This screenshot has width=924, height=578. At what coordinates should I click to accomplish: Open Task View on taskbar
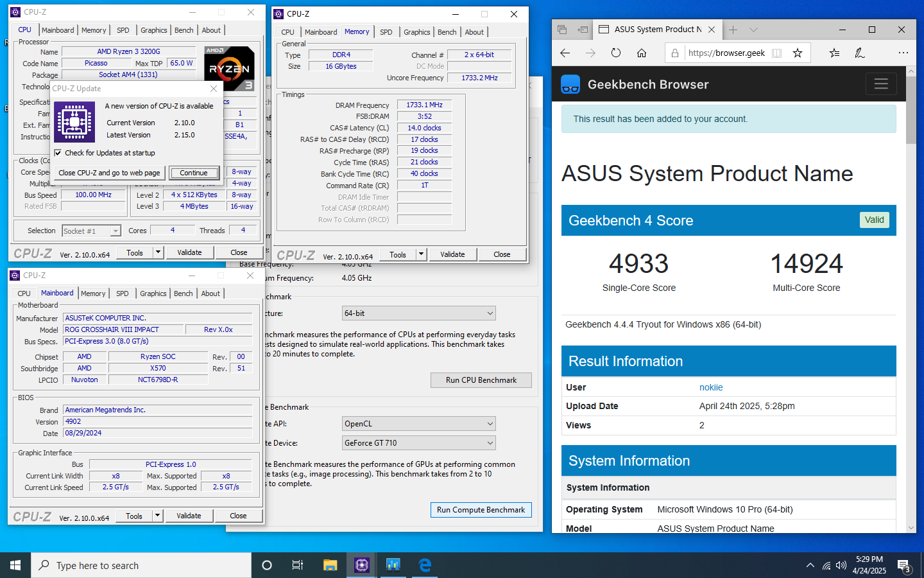(x=298, y=565)
